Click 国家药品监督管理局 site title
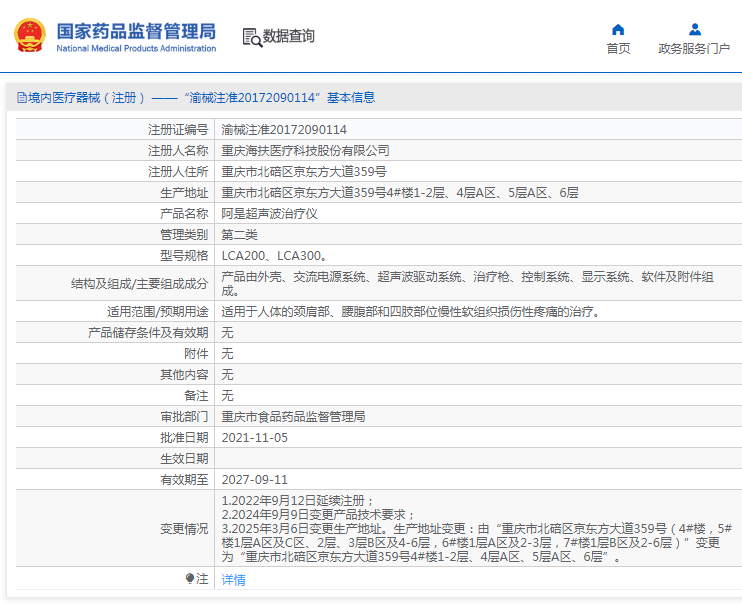Screen dimensions: 742x606 coord(136,31)
